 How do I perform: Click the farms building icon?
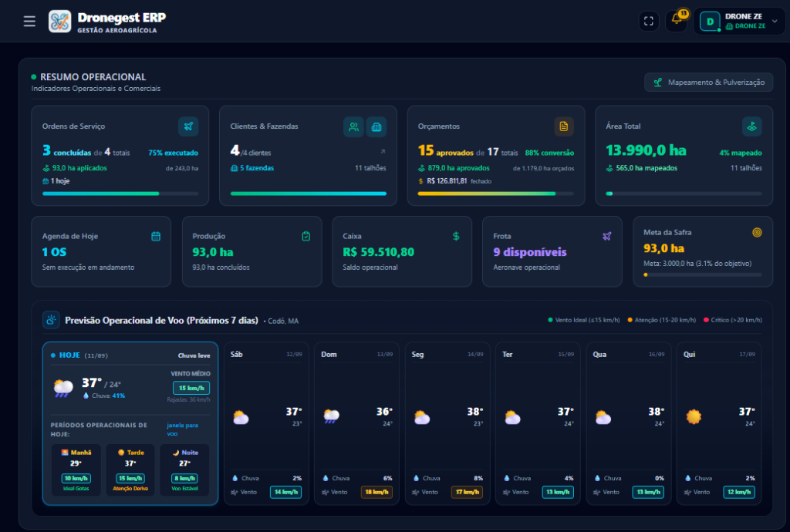click(x=376, y=127)
